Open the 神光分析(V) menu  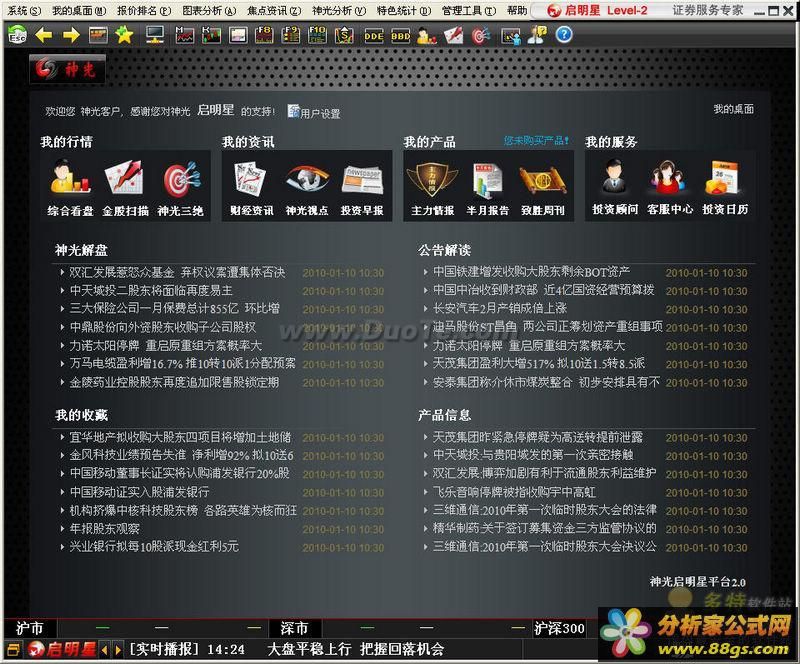339,10
